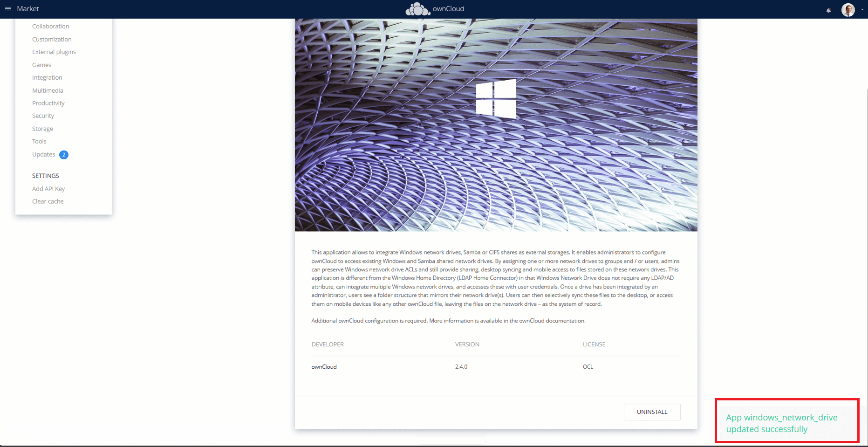The height and width of the screenshot is (447, 868).
Task: Click the LICENSE column header
Action: tap(594, 344)
